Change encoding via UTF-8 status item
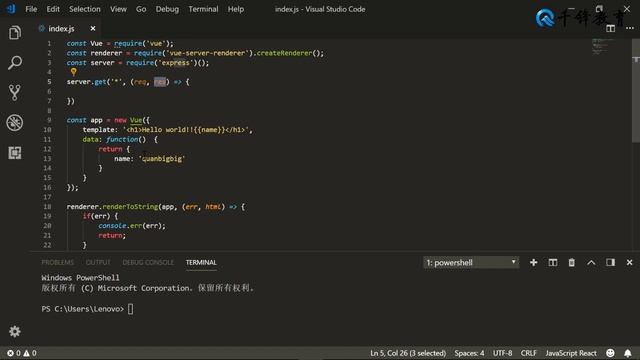Image resolution: width=640 pixels, height=360 pixels. tap(502, 353)
